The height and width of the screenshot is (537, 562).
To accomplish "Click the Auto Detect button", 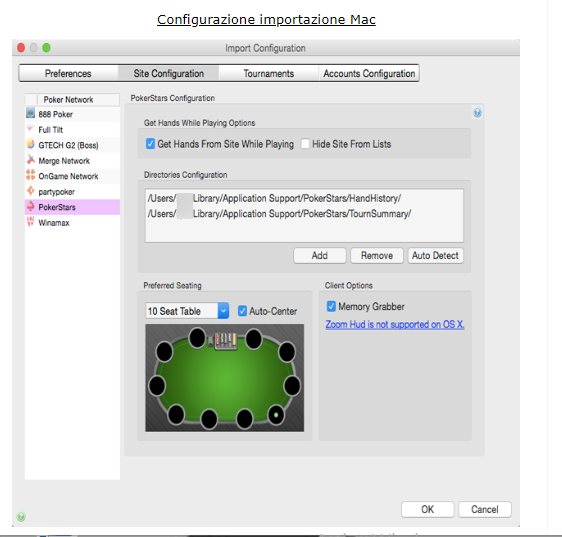I will pos(435,256).
